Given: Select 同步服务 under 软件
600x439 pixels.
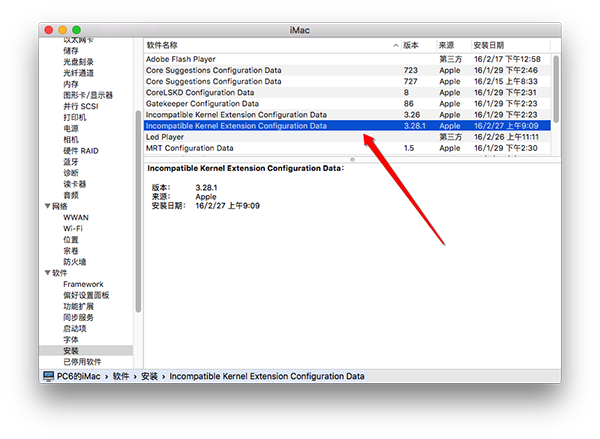Looking at the screenshot, I should click(x=78, y=317).
